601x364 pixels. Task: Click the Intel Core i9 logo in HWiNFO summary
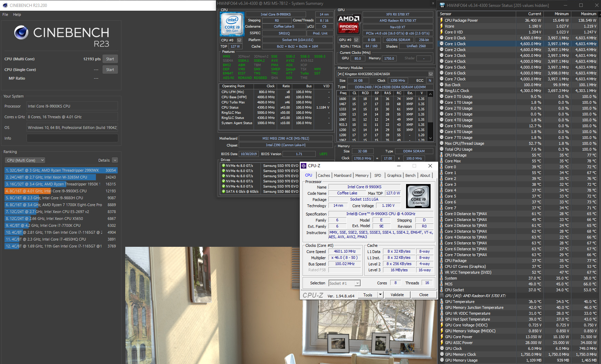point(232,24)
